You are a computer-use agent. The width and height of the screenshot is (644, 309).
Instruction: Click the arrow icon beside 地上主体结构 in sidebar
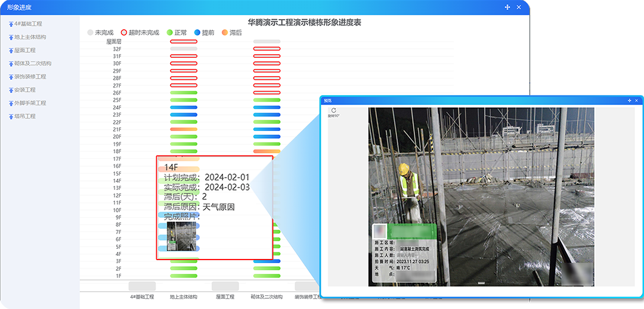click(11, 38)
